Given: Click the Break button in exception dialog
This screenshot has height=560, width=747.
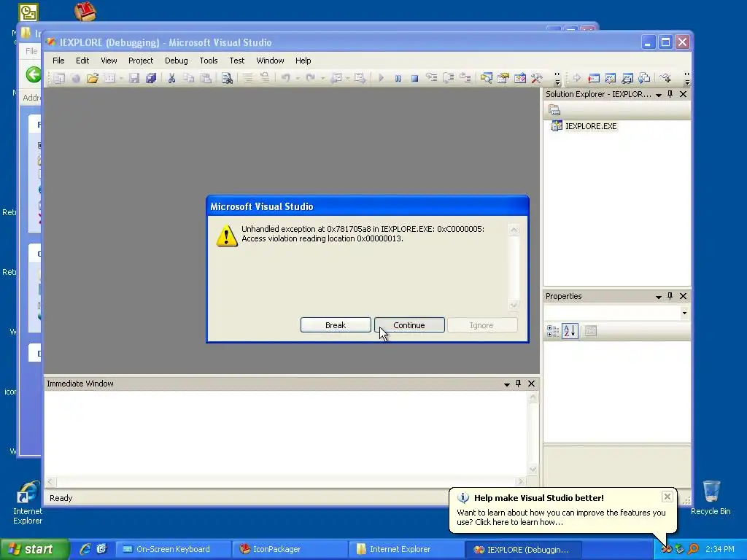Looking at the screenshot, I should pyautogui.click(x=336, y=325).
